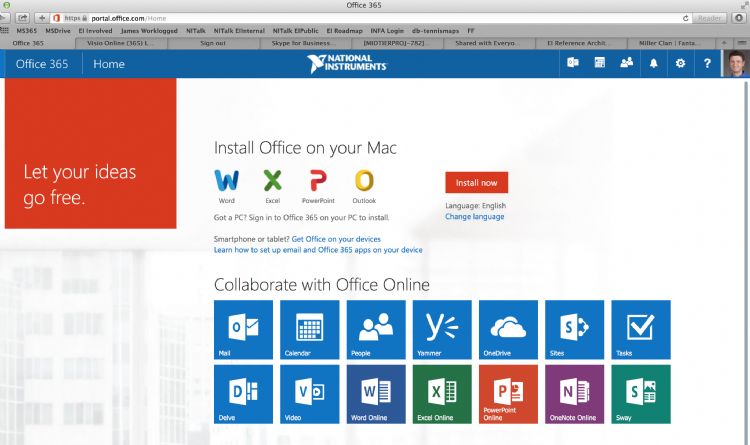Viewport: 750px width, 445px height.
Task: Open the Video tile
Action: coord(309,394)
